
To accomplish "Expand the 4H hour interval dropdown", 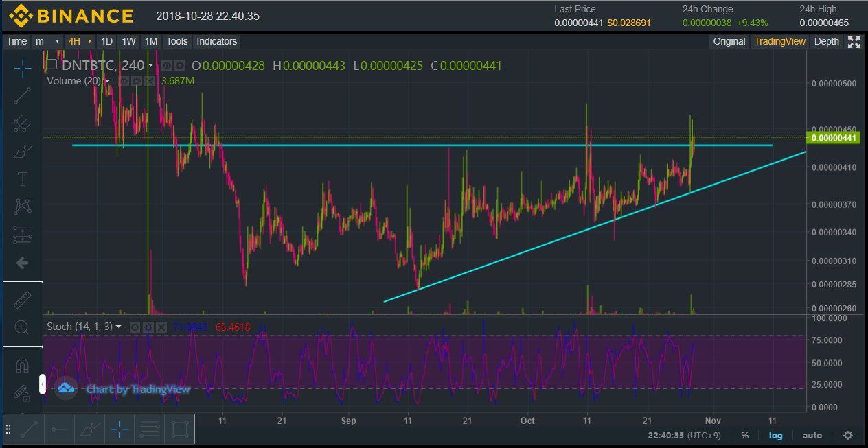I will coord(79,42).
